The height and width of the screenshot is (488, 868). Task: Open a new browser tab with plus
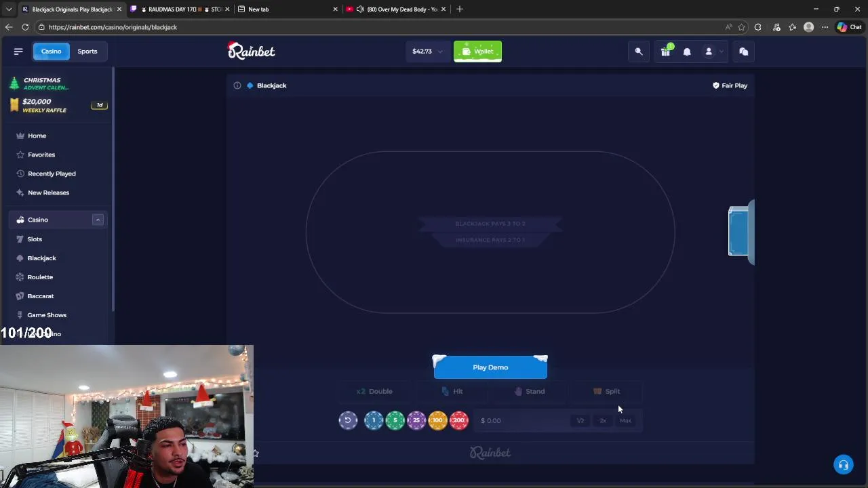click(x=460, y=9)
